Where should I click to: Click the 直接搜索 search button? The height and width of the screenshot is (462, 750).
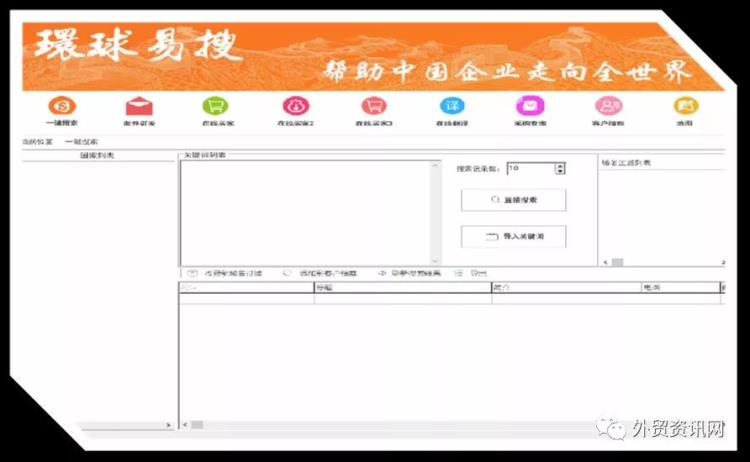click(x=513, y=200)
